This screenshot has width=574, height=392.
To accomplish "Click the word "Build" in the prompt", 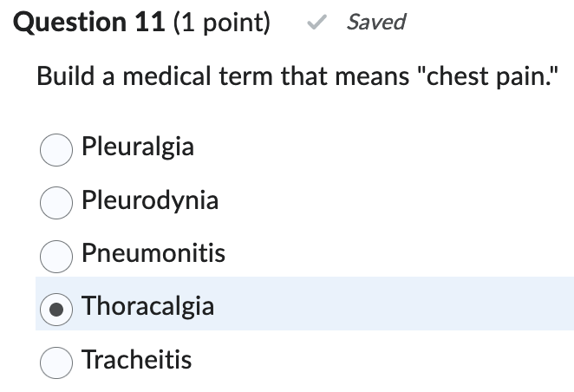I will click(64, 76).
